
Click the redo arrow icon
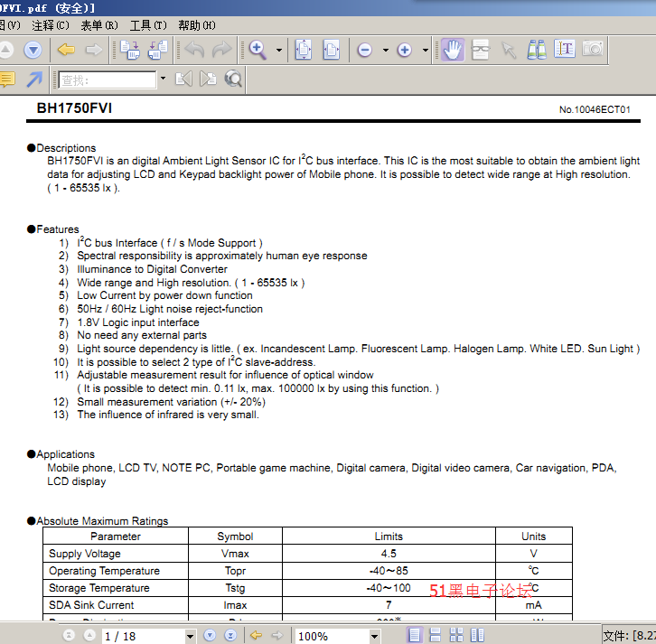(222, 50)
